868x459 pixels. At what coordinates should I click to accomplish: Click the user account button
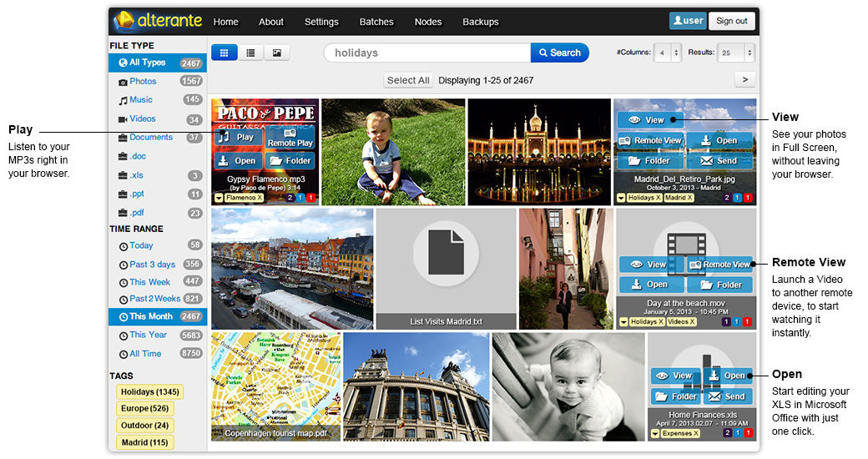(x=688, y=21)
